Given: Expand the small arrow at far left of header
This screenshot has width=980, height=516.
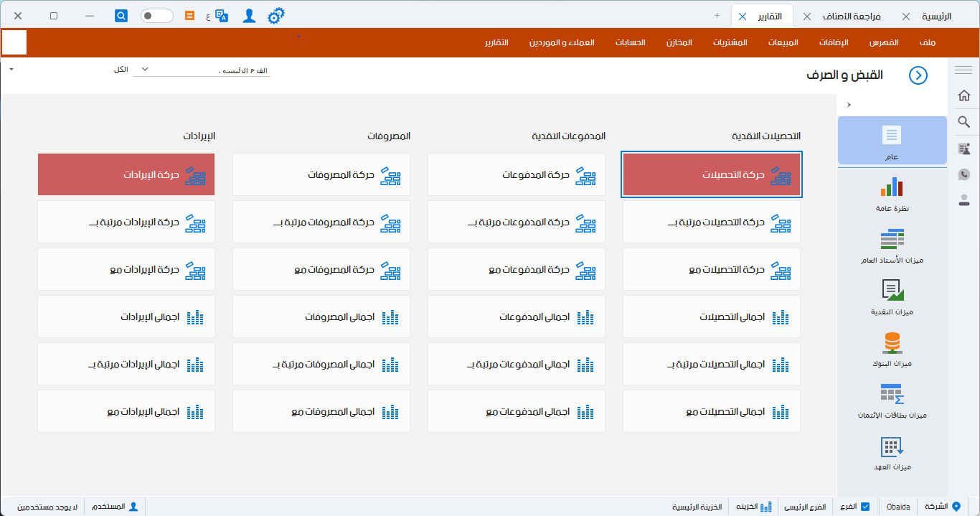Looking at the screenshot, I should [11, 69].
